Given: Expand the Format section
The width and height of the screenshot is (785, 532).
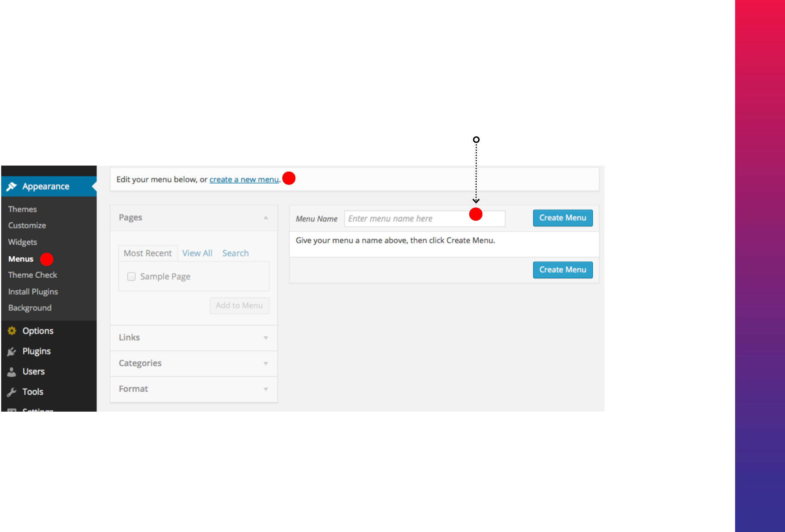Looking at the screenshot, I should 266,389.
